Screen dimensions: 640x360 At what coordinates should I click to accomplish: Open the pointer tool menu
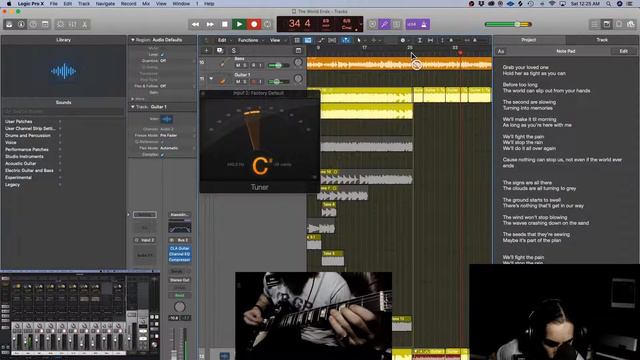point(360,40)
